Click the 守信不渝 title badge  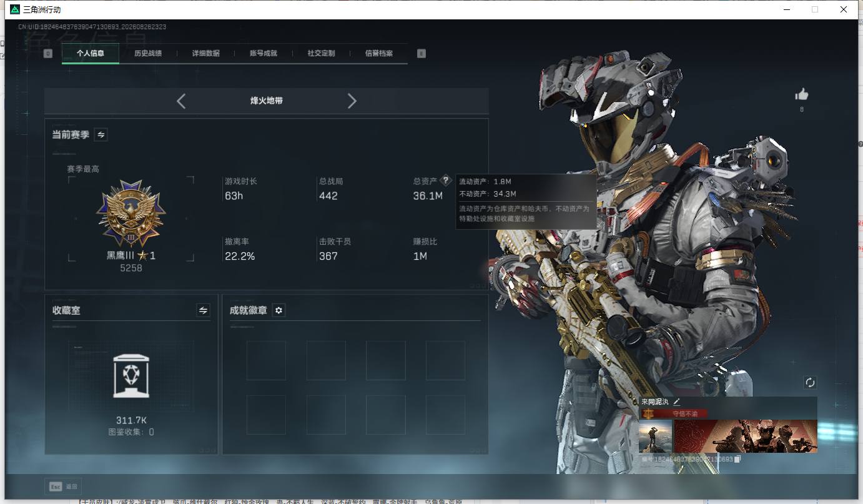[674, 413]
